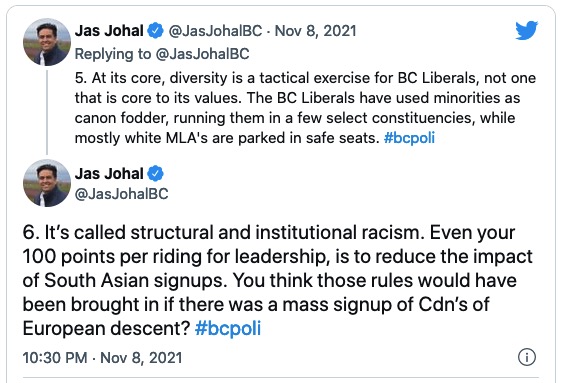564x383 pixels.
Task: Click the thread connector line between avatars
Action: click(x=47, y=113)
